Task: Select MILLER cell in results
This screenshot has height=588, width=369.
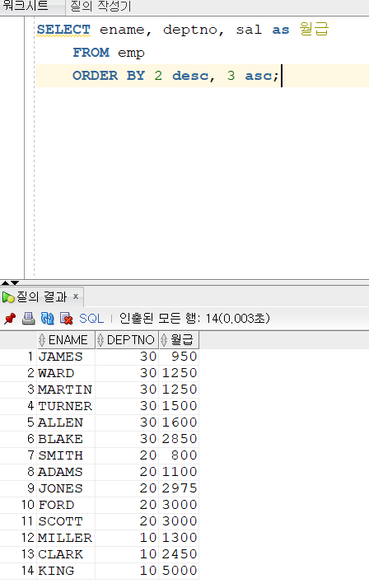Action: pos(66,538)
